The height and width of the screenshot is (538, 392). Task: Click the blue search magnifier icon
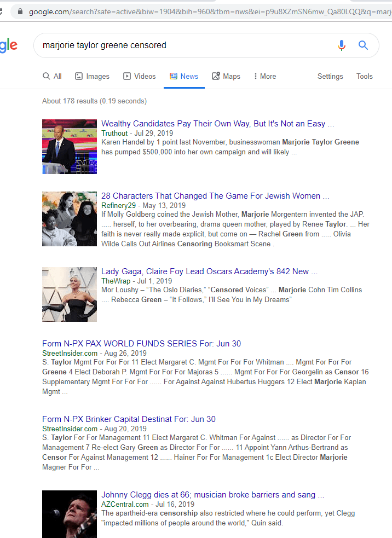(363, 45)
